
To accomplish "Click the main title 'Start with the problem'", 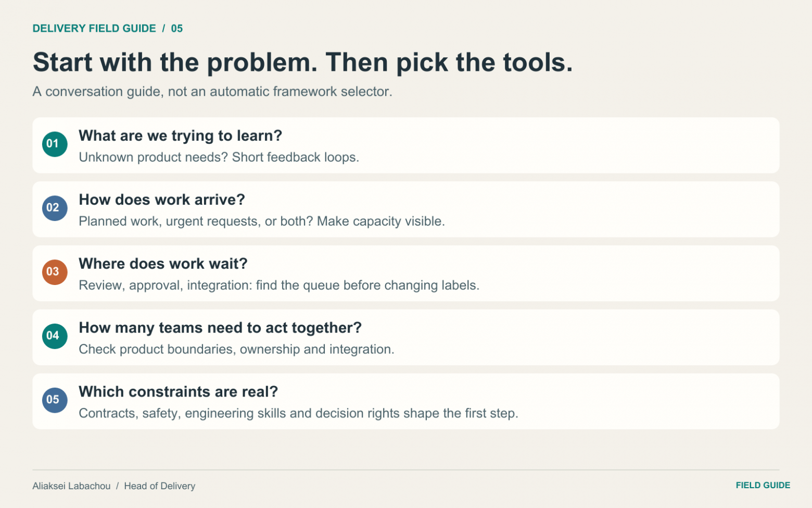I will (302, 63).
